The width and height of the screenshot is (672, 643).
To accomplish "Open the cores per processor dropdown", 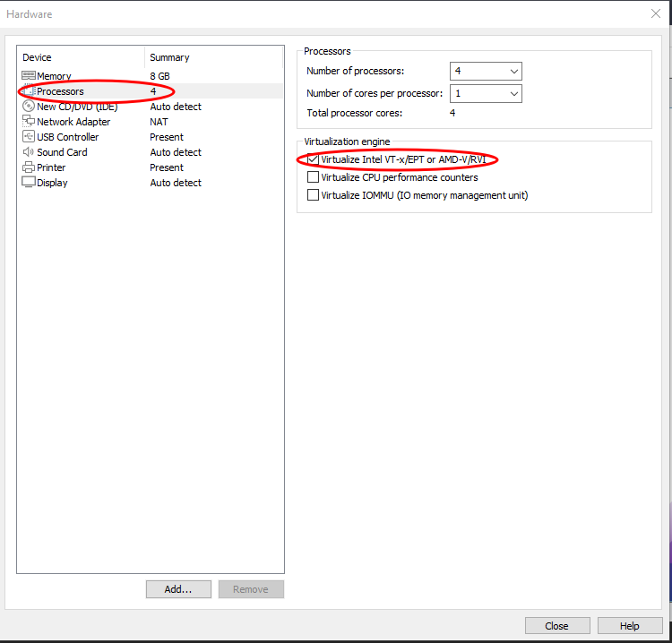I will coord(486,93).
